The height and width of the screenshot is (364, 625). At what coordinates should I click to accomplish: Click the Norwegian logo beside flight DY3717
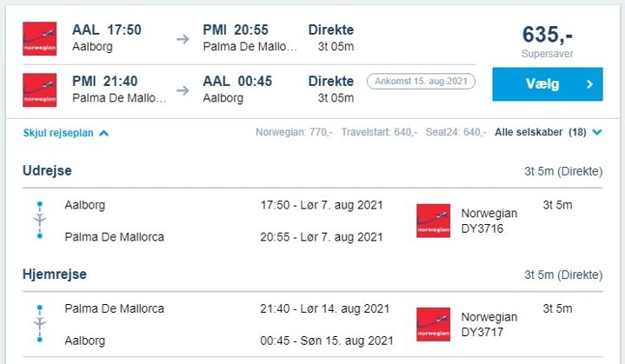(433, 324)
